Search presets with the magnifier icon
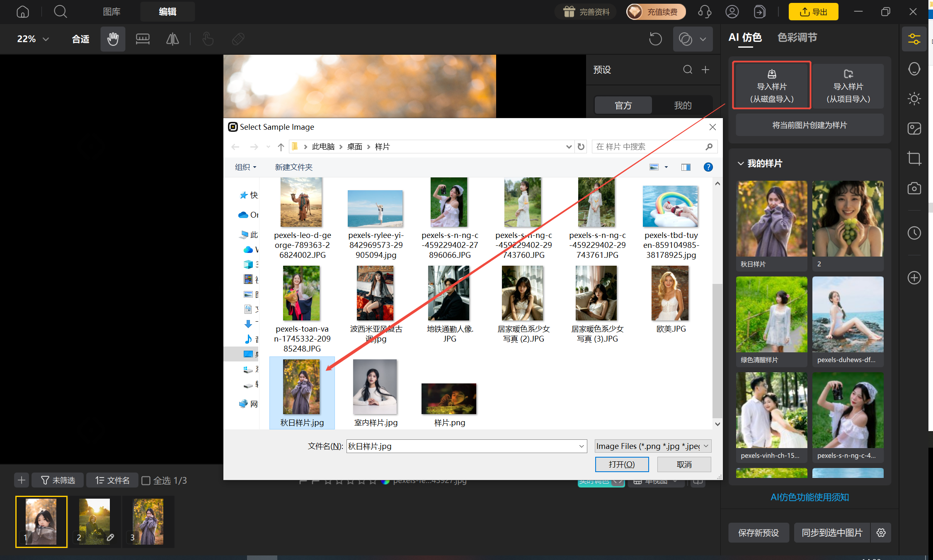Viewport: 933px width, 560px height. [688, 70]
